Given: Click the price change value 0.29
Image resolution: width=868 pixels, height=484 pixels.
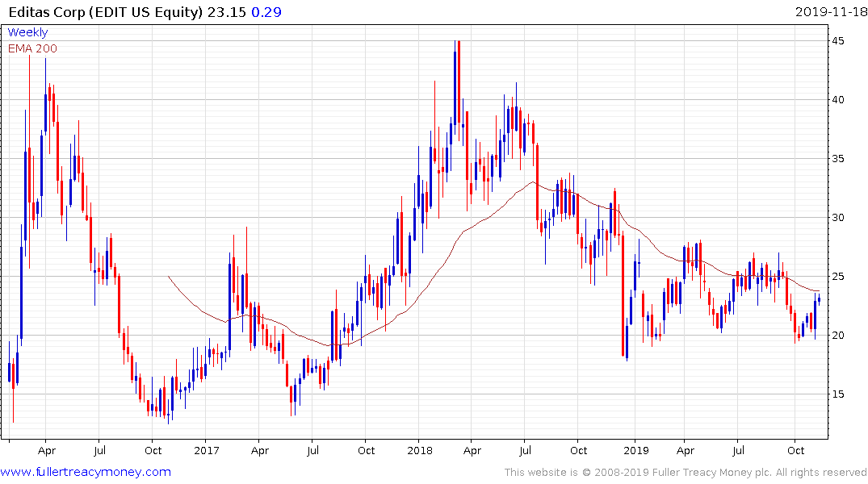Looking at the screenshot, I should coord(266,12).
